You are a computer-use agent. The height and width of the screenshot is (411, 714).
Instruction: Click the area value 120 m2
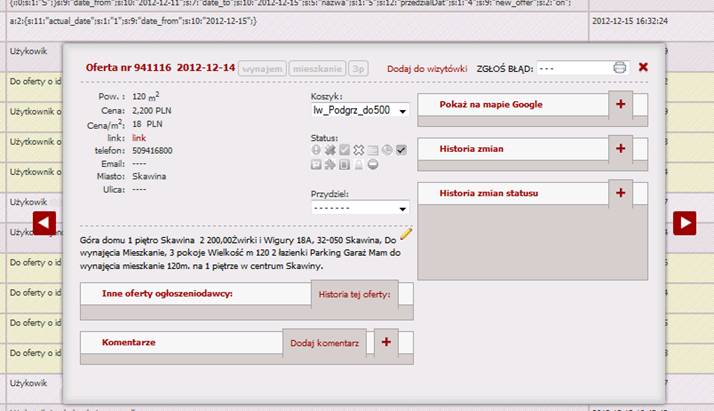(146, 96)
